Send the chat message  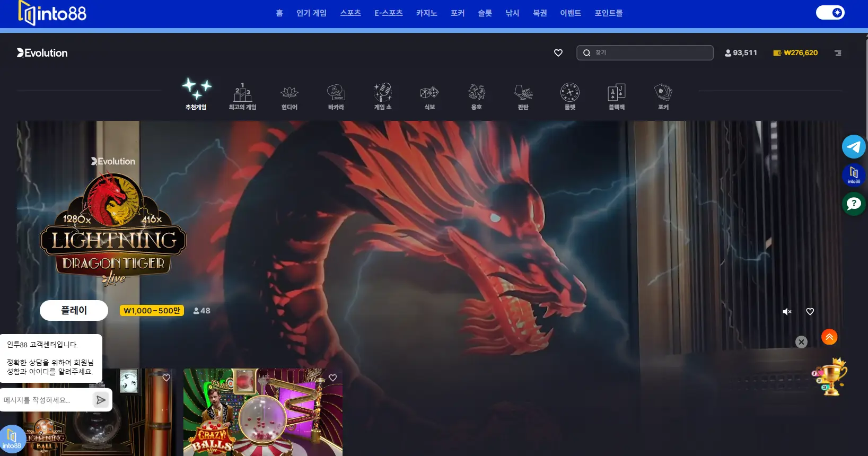pyautogui.click(x=101, y=400)
